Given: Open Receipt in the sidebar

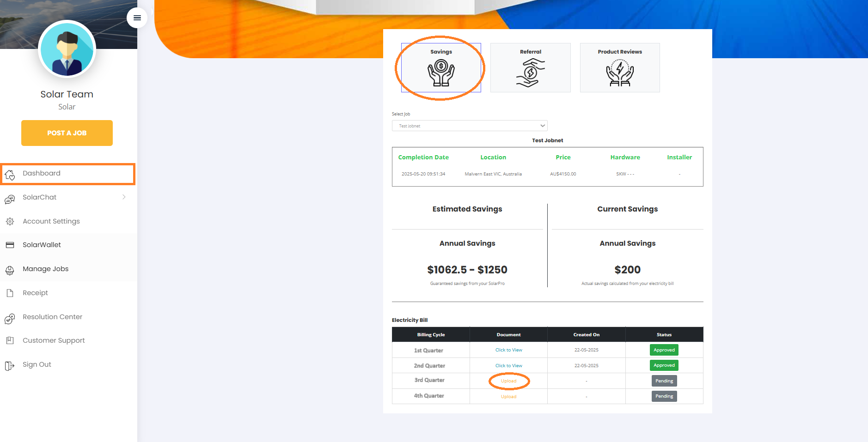Looking at the screenshot, I should click(x=35, y=293).
